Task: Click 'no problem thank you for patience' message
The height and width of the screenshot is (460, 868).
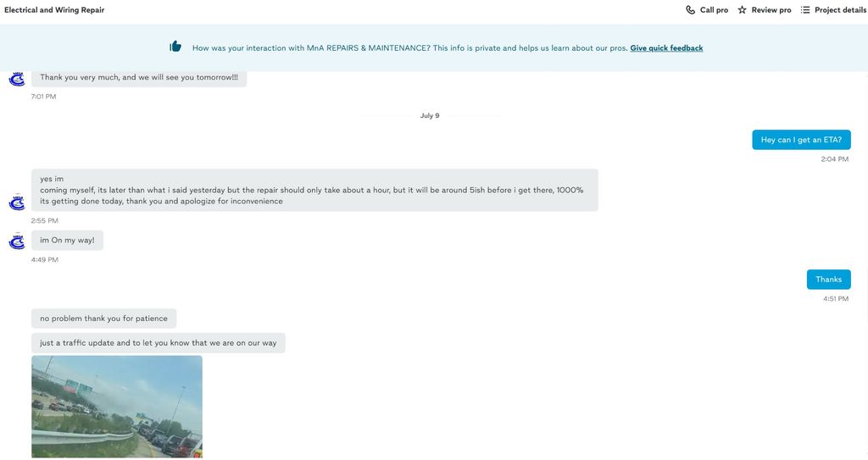Action: (103, 319)
